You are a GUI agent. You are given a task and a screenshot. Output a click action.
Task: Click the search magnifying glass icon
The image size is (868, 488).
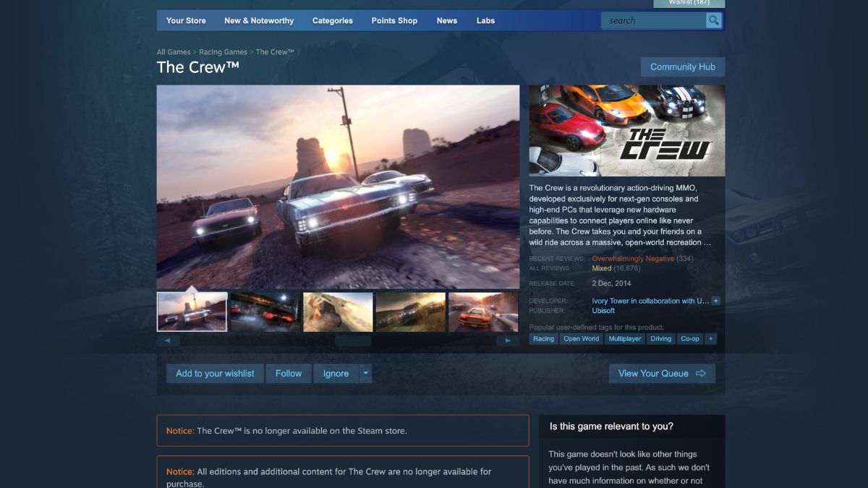click(713, 20)
